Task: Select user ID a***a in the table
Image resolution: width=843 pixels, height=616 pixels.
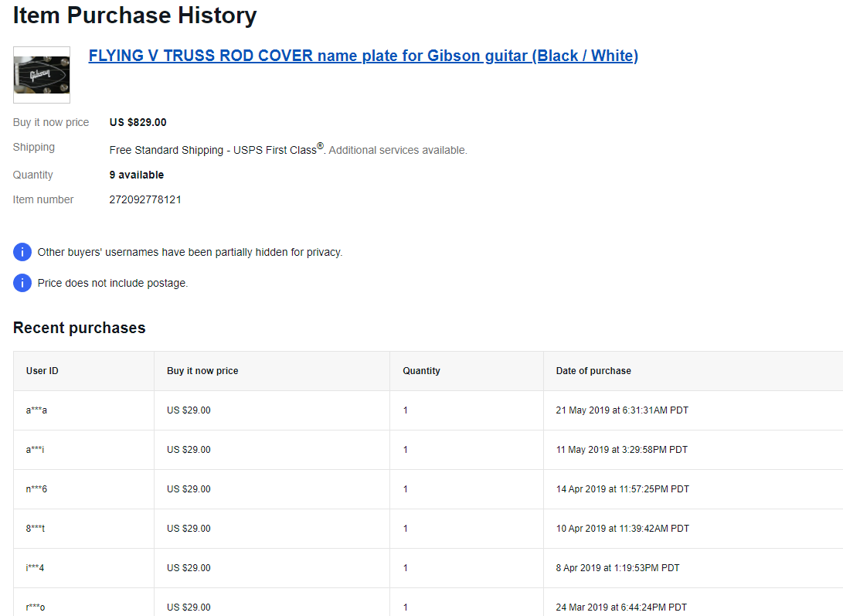Action: pos(36,410)
